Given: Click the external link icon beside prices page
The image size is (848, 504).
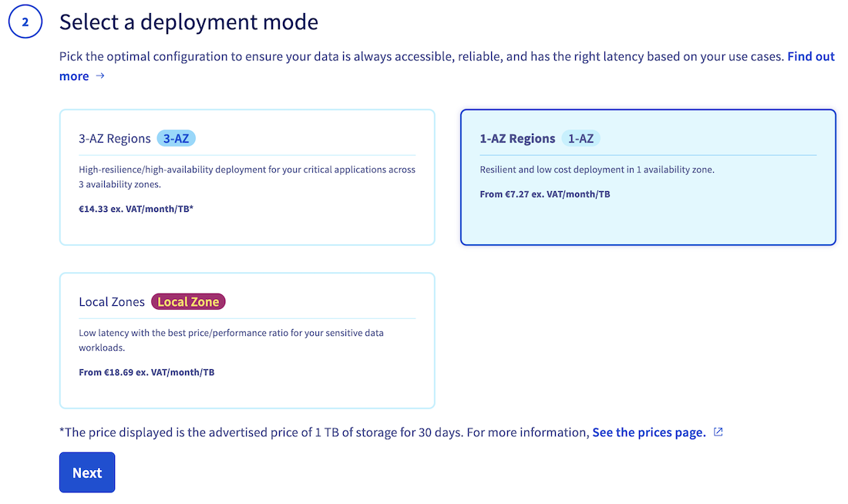Looking at the screenshot, I should point(718,432).
